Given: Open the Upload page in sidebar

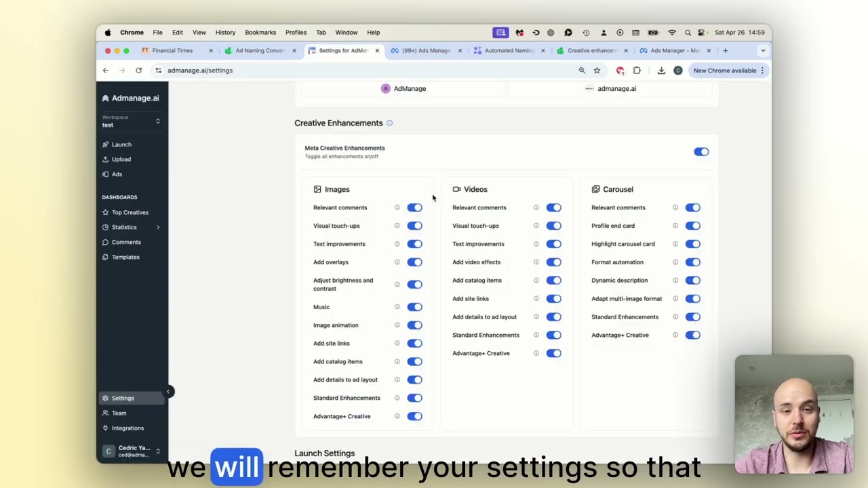Looking at the screenshot, I should [x=121, y=159].
